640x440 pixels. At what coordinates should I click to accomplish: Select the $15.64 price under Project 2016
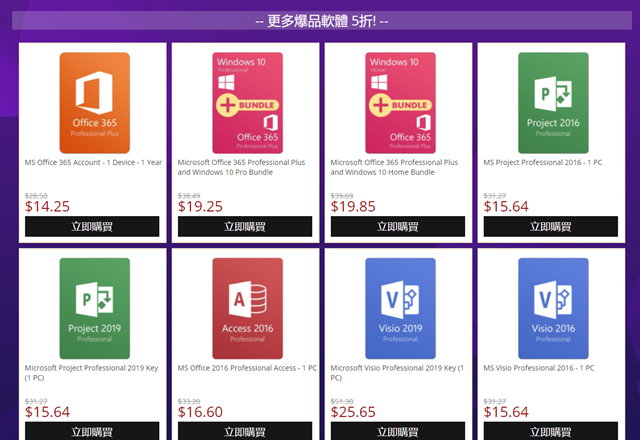point(506,207)
